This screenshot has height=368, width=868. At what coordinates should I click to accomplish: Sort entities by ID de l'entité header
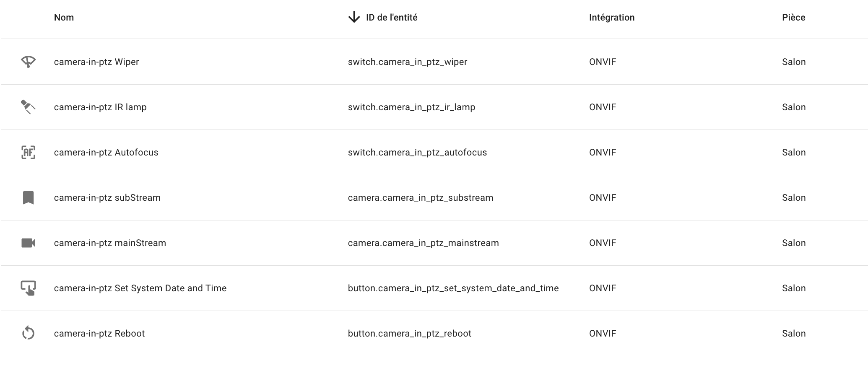point(392,17)
